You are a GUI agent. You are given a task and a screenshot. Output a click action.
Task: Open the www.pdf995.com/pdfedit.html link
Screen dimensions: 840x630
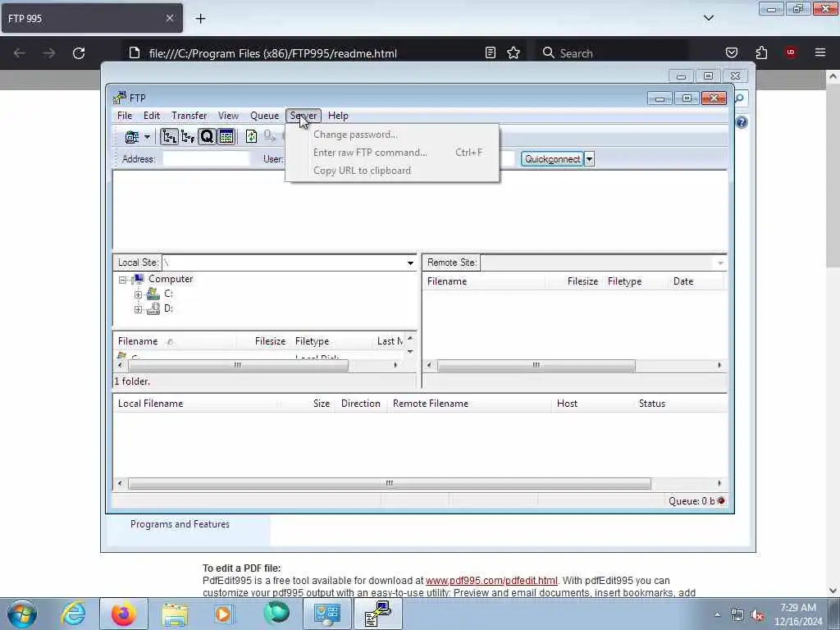tap(491, 581)
